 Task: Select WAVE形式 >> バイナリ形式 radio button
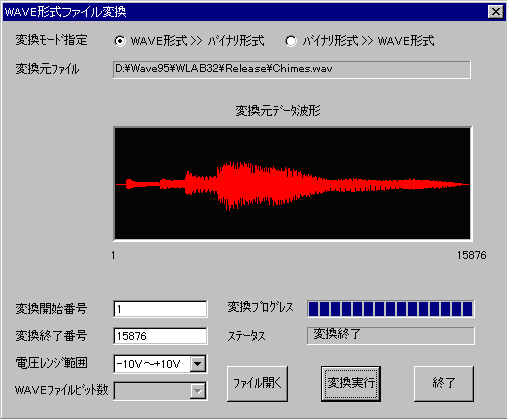tap(120, 41)
